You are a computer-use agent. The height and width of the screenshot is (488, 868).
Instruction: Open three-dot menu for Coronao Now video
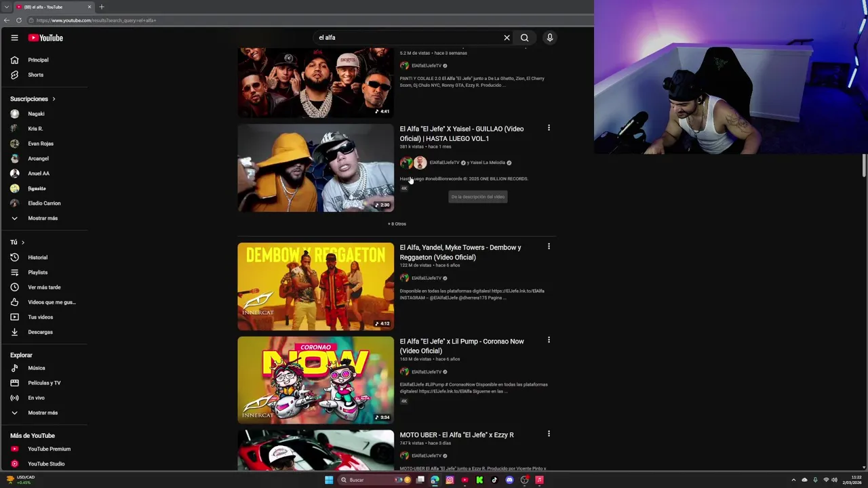pyautogui.click(x=549, y=340)
